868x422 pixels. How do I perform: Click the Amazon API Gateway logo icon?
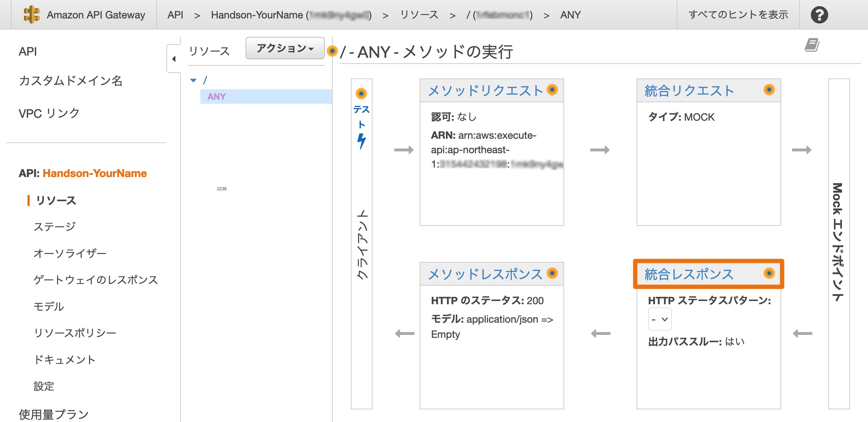pyautogui.click(x=31, y=14)
